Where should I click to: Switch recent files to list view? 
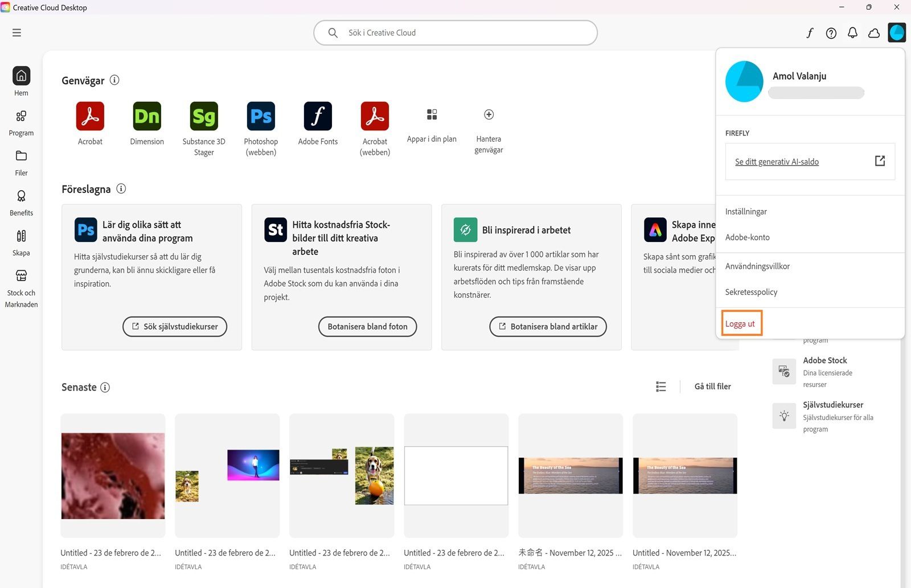tap(660, 386)
